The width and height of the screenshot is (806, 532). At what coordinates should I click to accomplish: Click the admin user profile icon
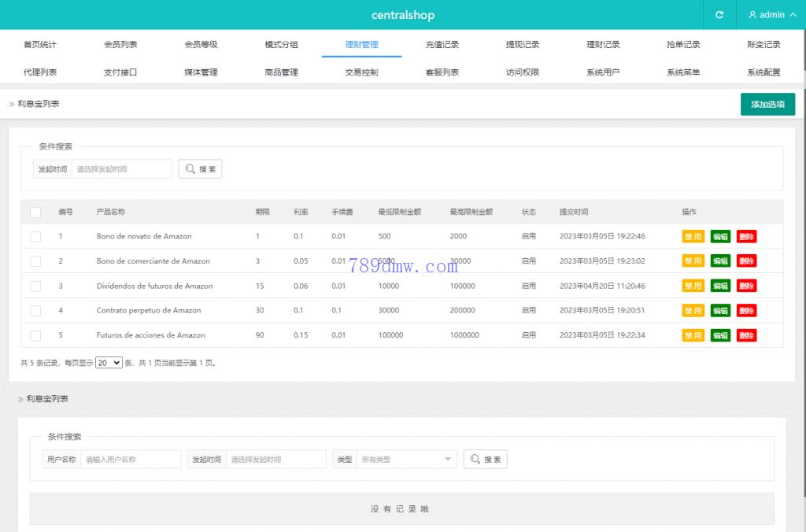coord(752,15)
